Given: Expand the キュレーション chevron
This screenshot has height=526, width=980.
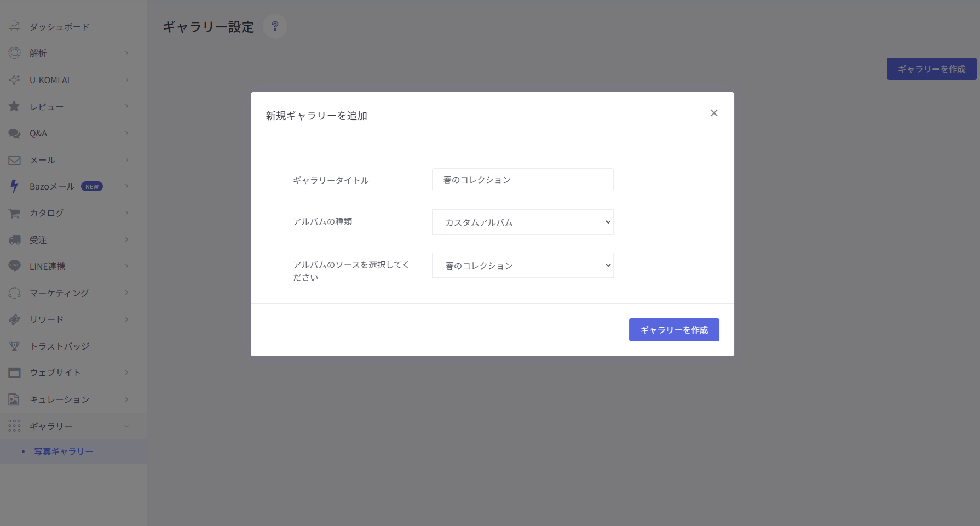Looking at the screenshot, I should tap(126, 399).
